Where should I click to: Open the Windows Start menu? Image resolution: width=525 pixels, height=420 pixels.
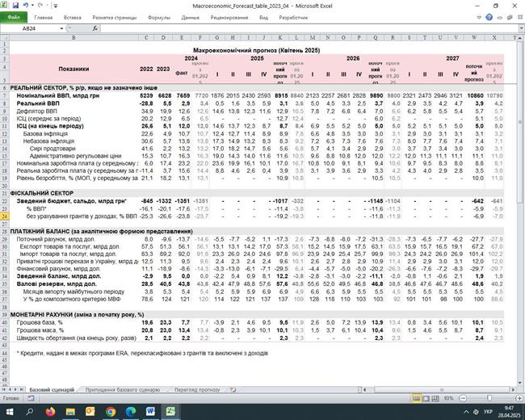10,411
